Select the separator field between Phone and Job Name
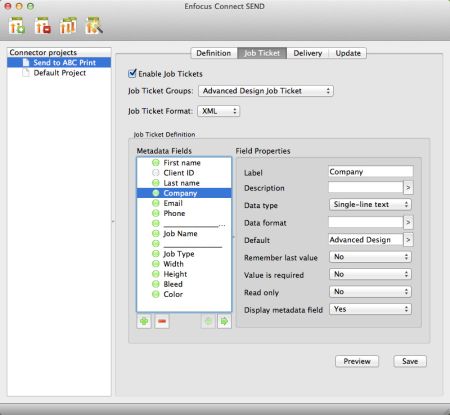 (184, 223)
